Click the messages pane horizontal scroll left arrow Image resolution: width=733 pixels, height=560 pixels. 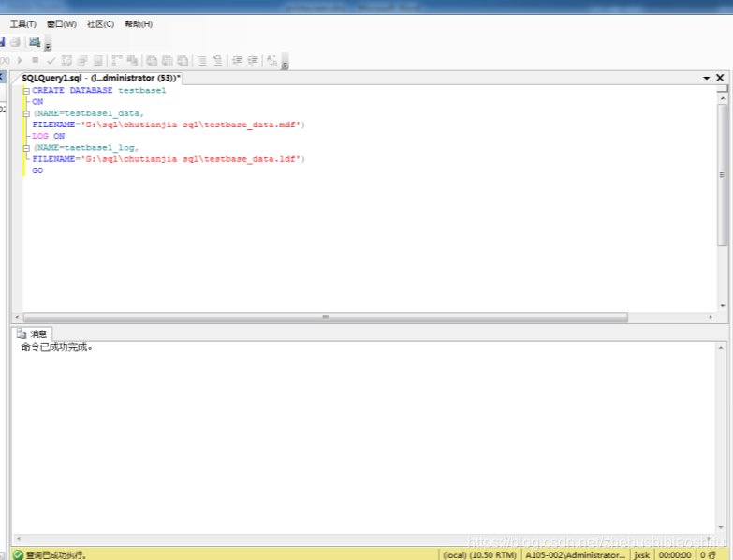(18, 538)
